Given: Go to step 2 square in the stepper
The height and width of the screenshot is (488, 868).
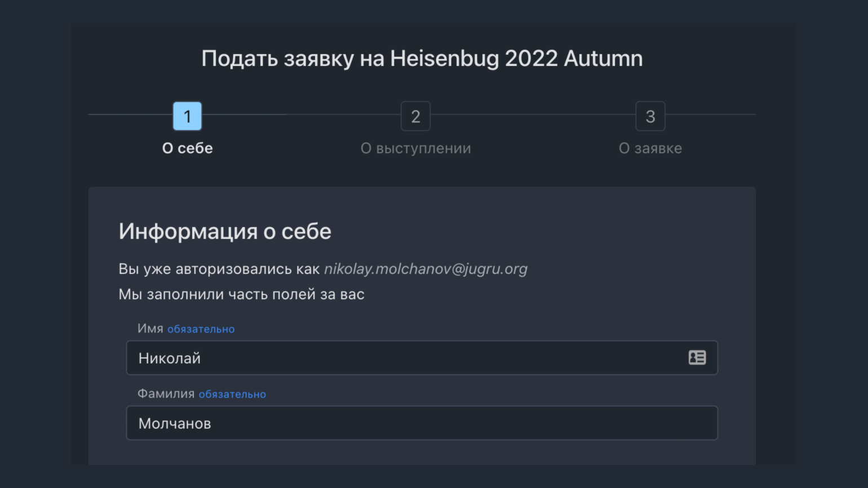Looking at the screenshot, I should click(x=415, y=116).
